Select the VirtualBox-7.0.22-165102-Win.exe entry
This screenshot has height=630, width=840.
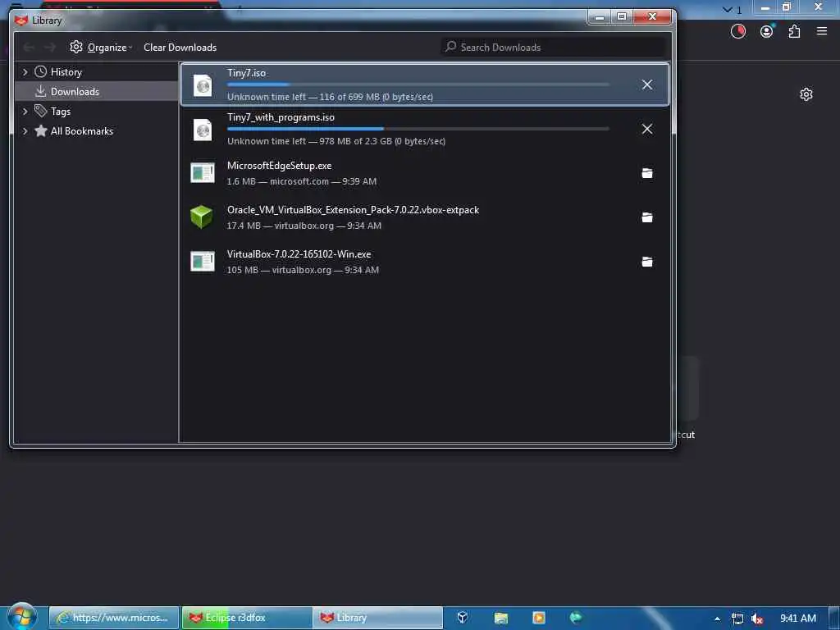[x=424, y=262]
